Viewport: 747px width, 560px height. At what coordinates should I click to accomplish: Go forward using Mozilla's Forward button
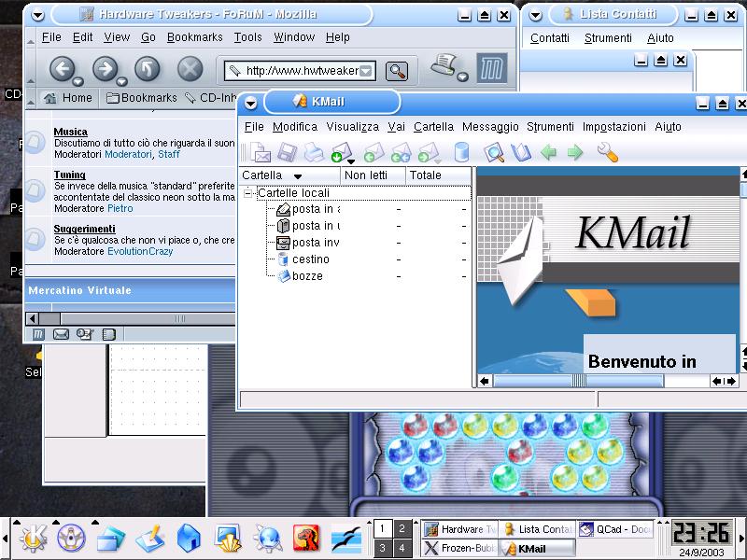click(x=105, y=69)
